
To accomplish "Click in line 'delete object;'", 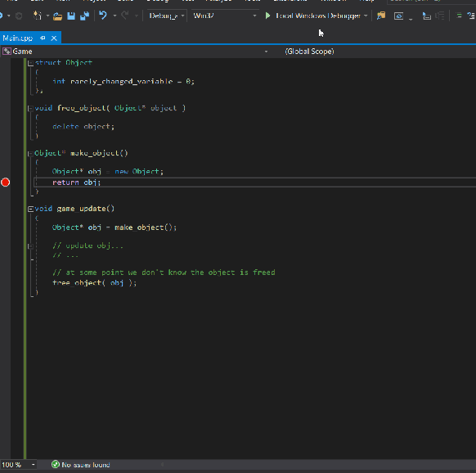I will point(83,126).
